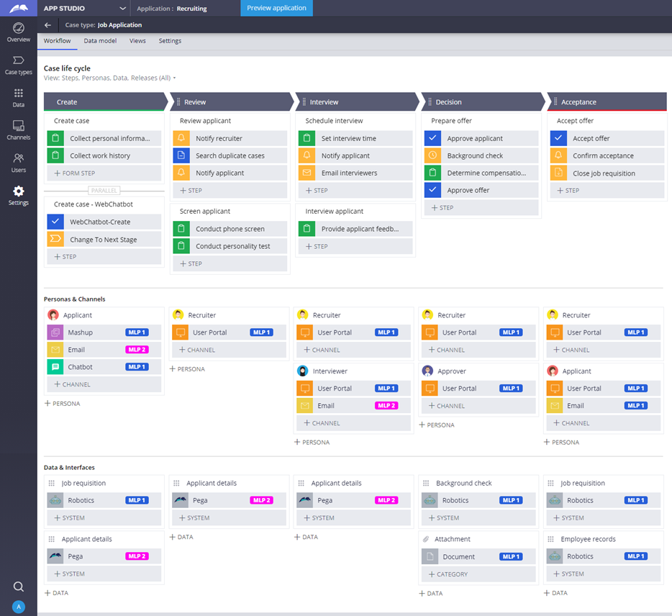This screenshot has height=616, width=672.
Task: Select the Interview stage header
Action: [357, 102]
